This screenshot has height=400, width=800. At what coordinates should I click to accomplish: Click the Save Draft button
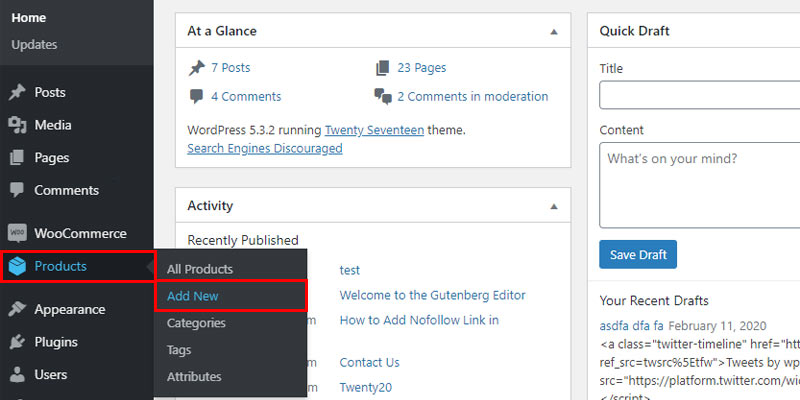point(638,255)
